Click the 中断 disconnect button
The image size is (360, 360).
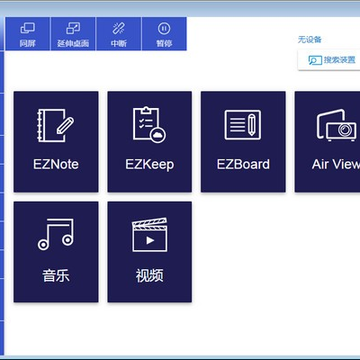pyautogui.click(x=119, y=34)
